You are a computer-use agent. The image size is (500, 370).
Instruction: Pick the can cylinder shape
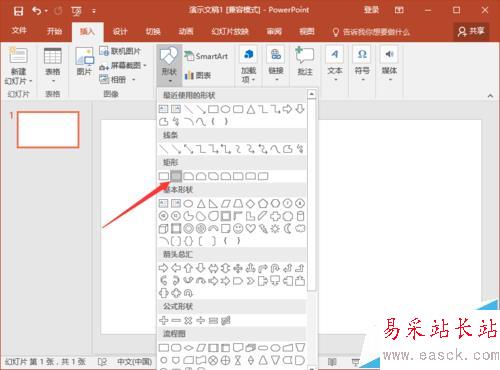click(x=300, y=216)
